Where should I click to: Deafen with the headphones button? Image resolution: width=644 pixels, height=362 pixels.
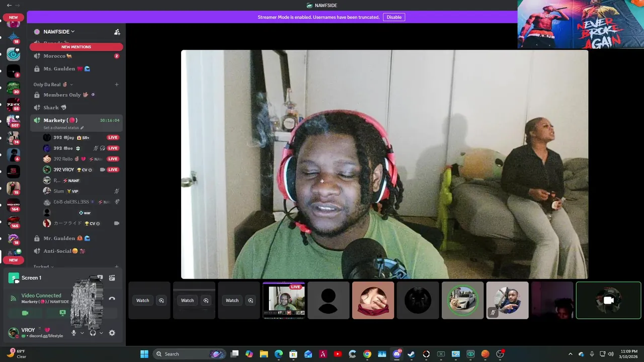tap(93, 333)
